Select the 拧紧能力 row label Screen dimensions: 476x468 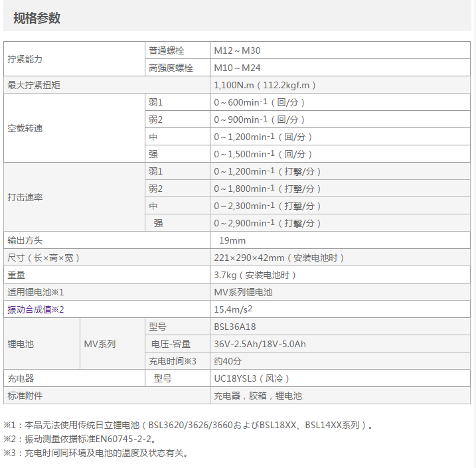click(25, 59)
